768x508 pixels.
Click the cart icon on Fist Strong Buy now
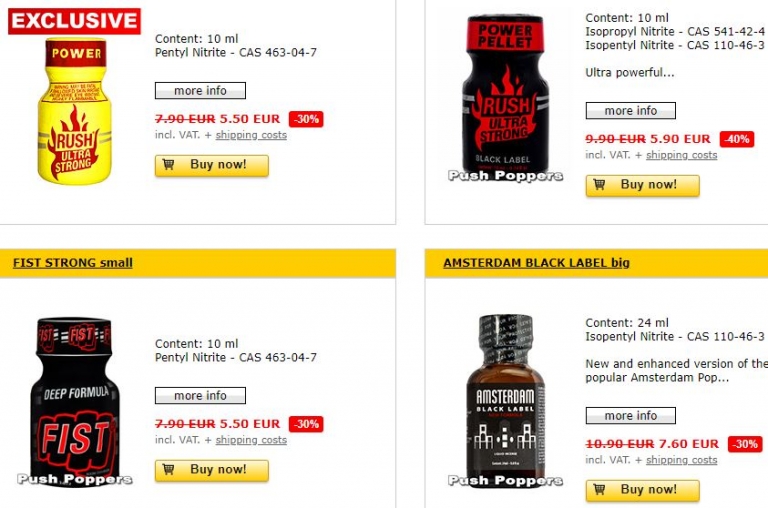pyautogui.click(x=168, y=469)
